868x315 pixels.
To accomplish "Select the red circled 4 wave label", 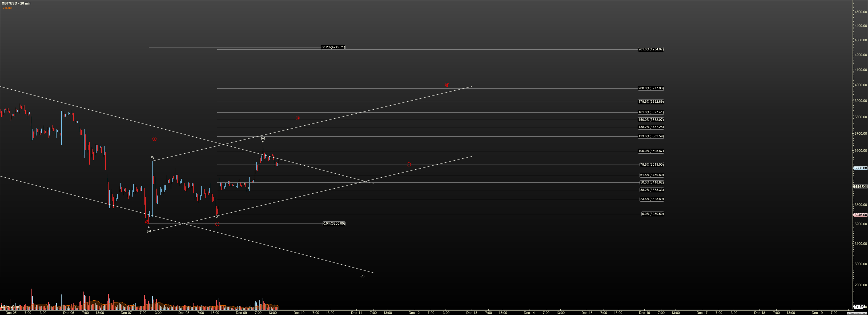I will point(409,165).
